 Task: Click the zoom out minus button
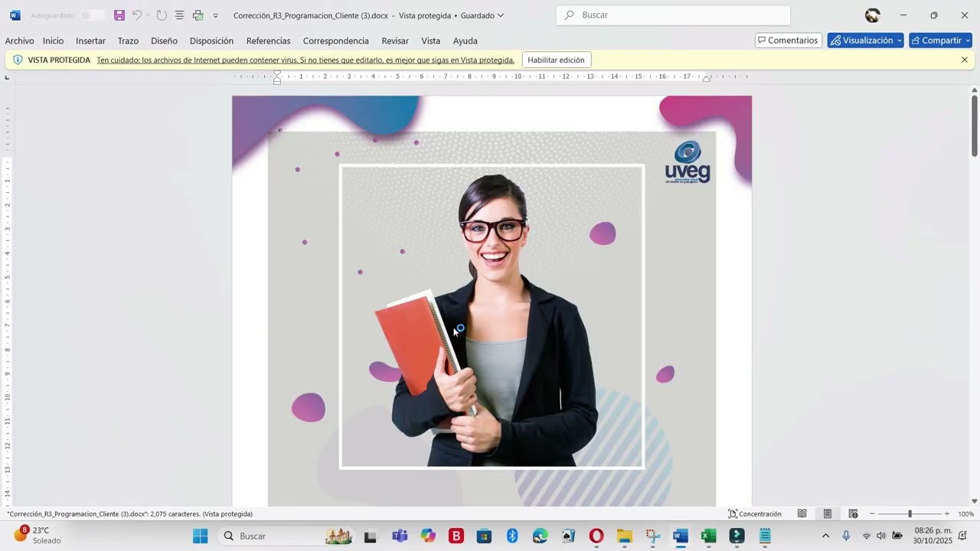(872, 514)
